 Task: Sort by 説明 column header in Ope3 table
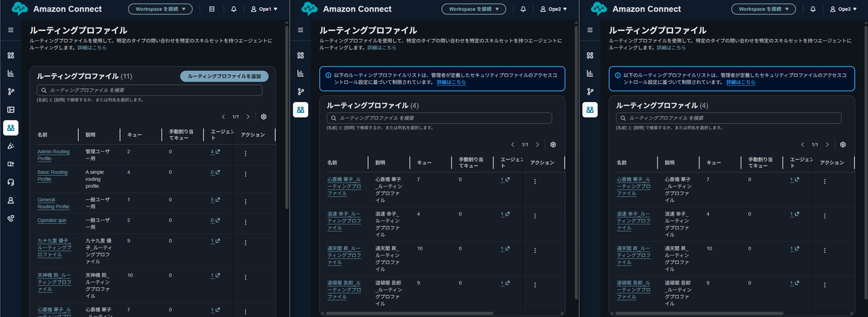669,163
